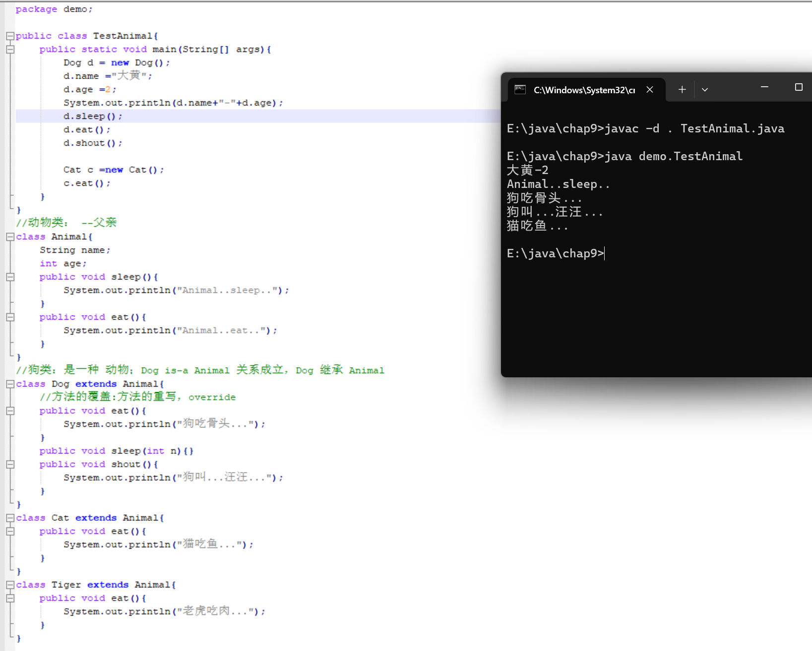812x651 pixels.
Task: Collapse the Cat class block
Action: tap(9, 517)
